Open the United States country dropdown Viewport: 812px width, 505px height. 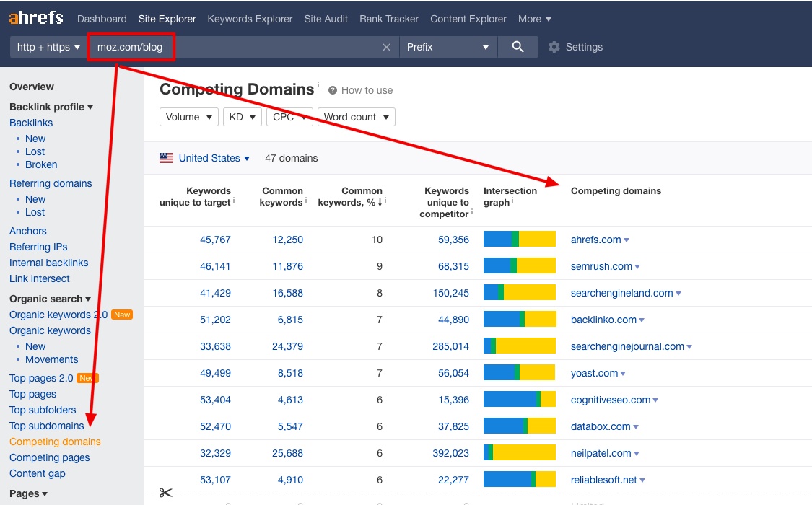pyautogui.click(x=214, y=158)
